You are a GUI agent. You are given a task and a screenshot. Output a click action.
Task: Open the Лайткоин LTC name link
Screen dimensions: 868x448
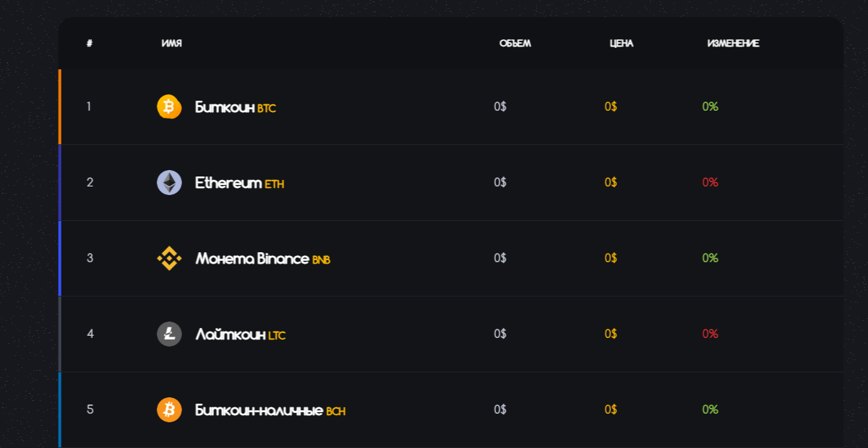pyautogui.click(x=241, y=334)
